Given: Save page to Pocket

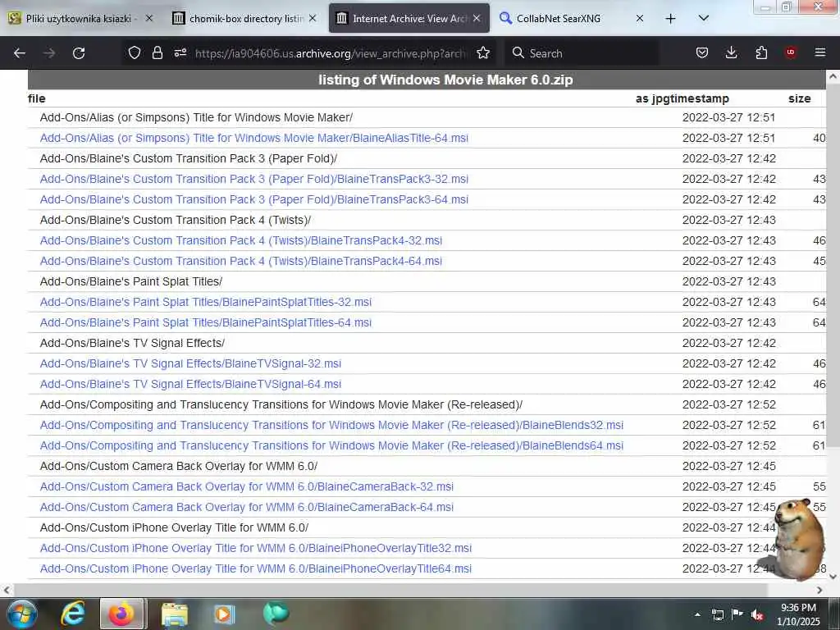Looking at the screenshot, I should [x=702, y=52].
